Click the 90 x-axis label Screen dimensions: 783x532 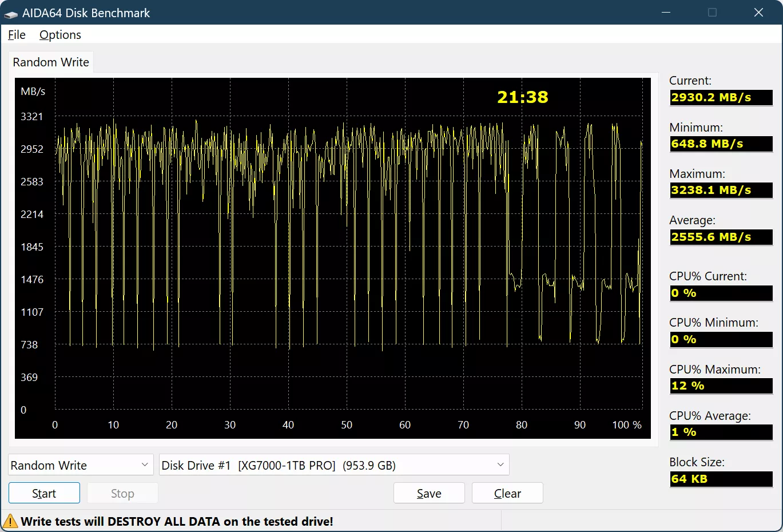point(580,425)
